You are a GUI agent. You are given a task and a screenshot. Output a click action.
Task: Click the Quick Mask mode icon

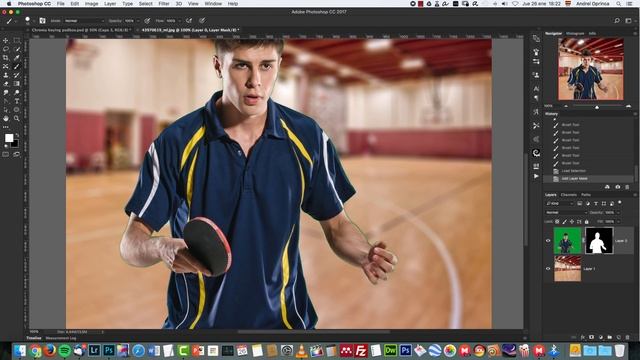pyautogui.click(x=6, y=154)
